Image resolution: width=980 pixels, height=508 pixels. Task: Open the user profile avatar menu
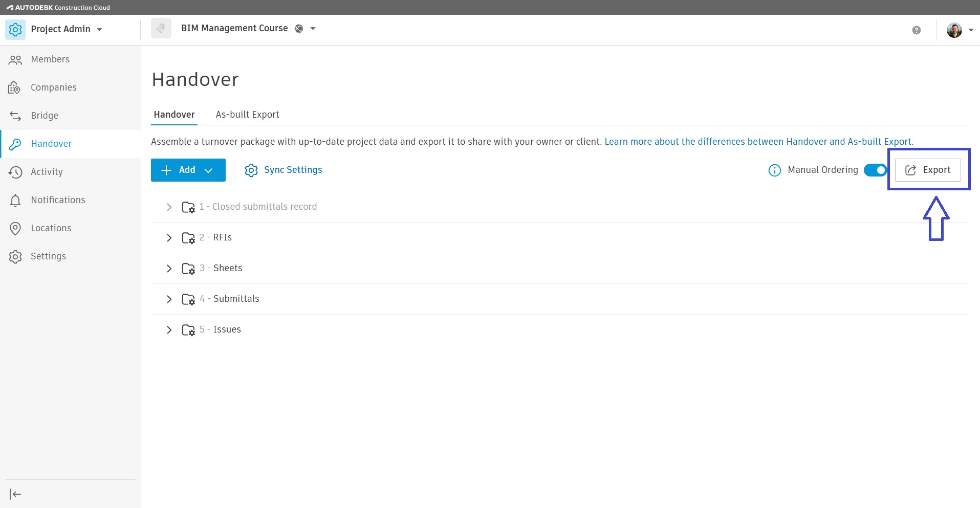pyautogui.click(x=959, y=30)
